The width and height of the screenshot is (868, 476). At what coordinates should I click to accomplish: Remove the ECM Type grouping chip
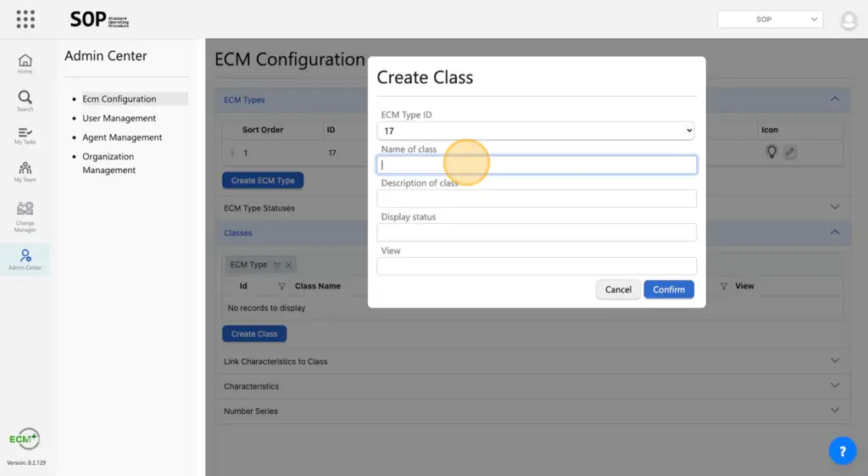(x=288, y=266)
